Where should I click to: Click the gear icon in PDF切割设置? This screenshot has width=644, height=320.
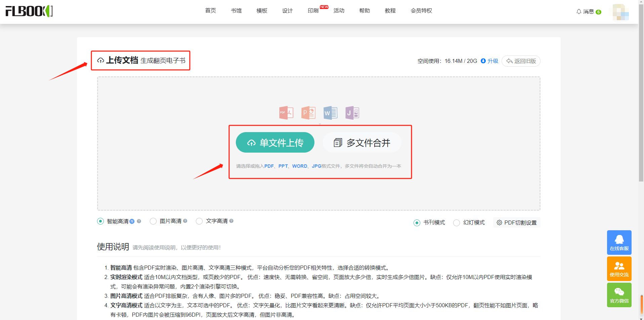pos(499,223)
